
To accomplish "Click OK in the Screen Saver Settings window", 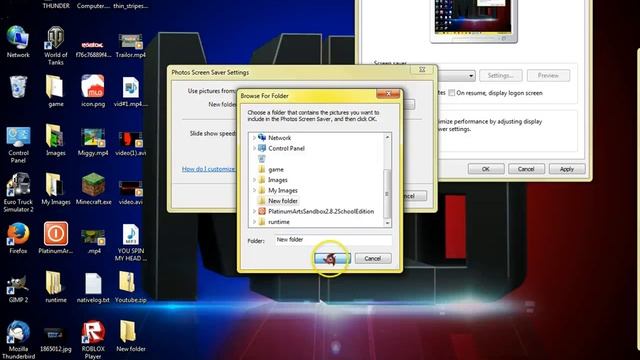I will pos(486,169).
